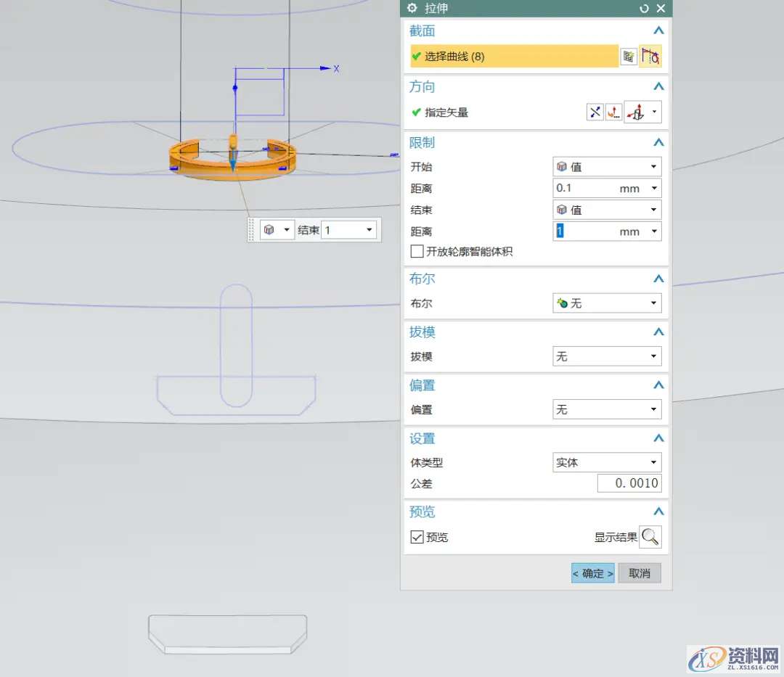Select the end 距离 input showing 1

pos(581,231)
